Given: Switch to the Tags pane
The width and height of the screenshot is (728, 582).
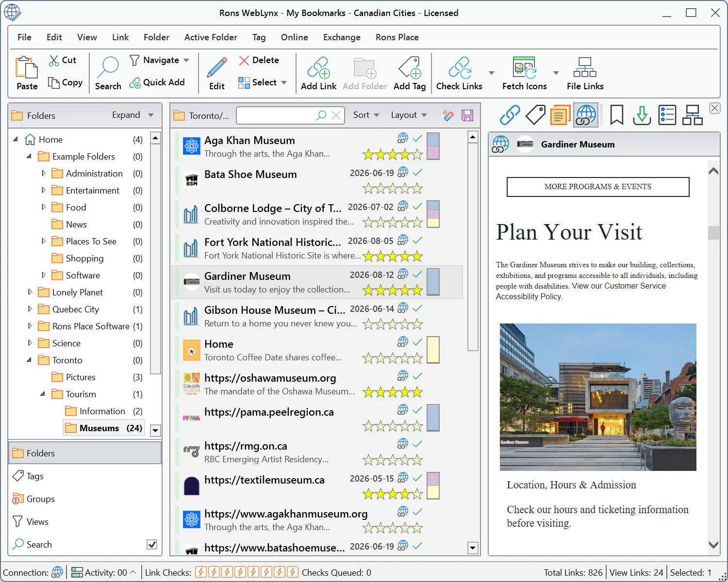Looking at the screenshot, I should click(x=84, y=476).
